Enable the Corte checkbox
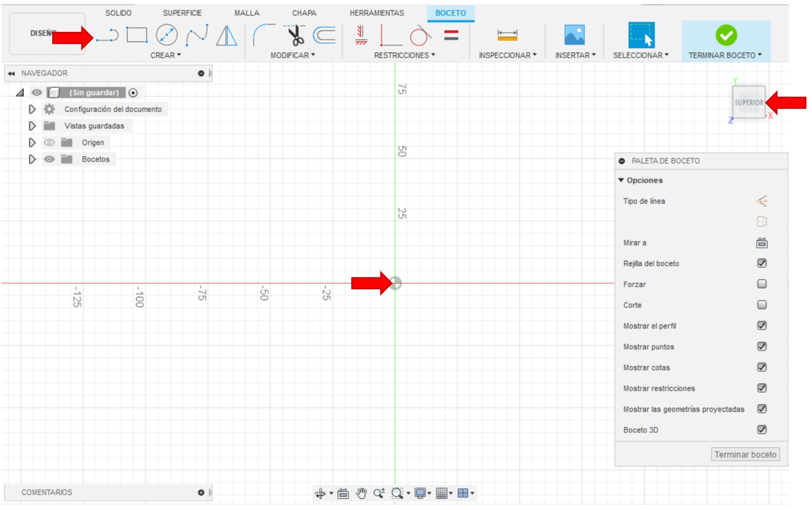Screen dimensions: 812x510 [x=761, y=304]
